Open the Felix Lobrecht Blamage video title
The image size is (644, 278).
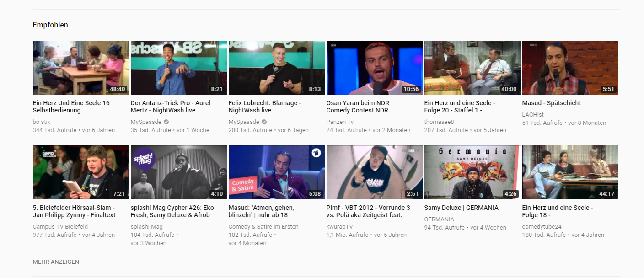click(264, 107)
